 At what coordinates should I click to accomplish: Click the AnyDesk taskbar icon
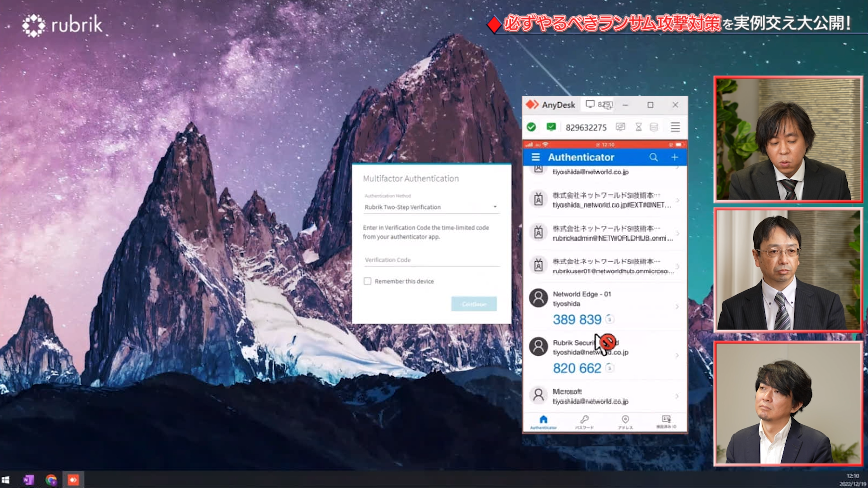click(x=73, y=480)
